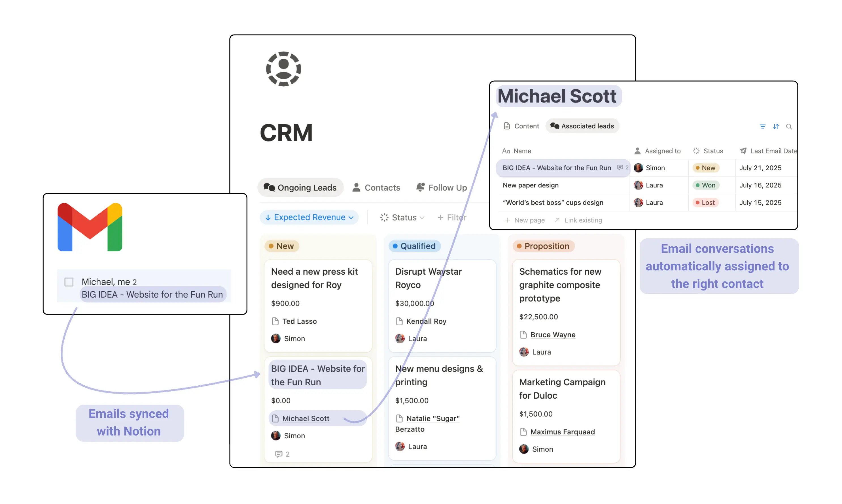The width and height of the screenshot is (842, 504).
Task: Open the Expected Revenue sort dropdown
Action: [x=309, y=217]
